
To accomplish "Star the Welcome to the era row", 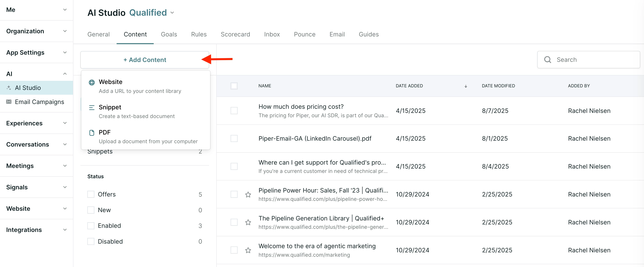I will tap(248, 250).
